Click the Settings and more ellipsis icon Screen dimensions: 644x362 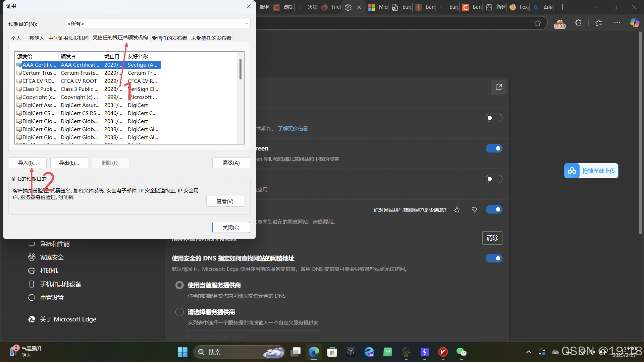(x=617, y=23)
